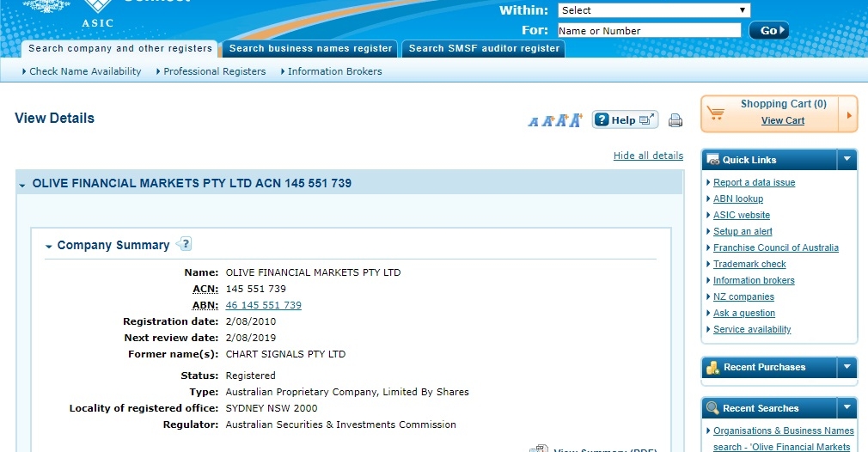The height and width of the screenshot is (452, 868).
Task: Click the Recent Searches magnifier icon
Action: [x=713, y=408]
